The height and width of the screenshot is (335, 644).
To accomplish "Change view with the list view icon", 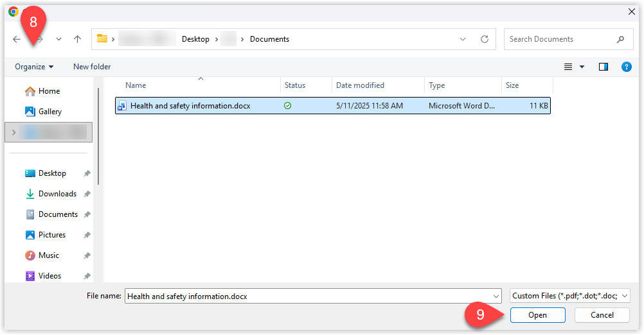I will (x=568, y=67).
